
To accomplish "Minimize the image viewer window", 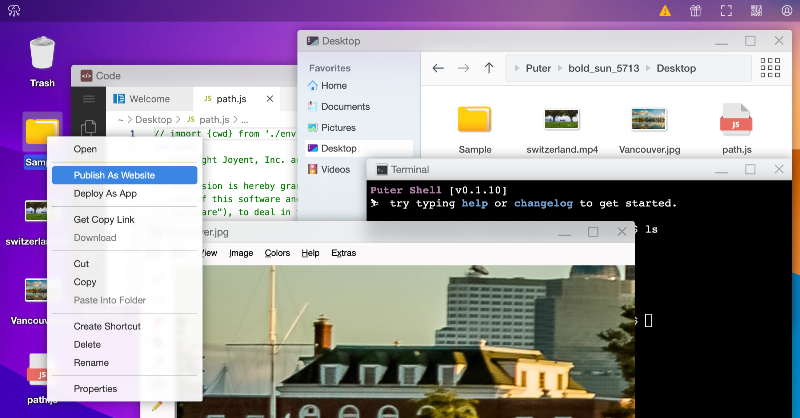I will (564, 233).
